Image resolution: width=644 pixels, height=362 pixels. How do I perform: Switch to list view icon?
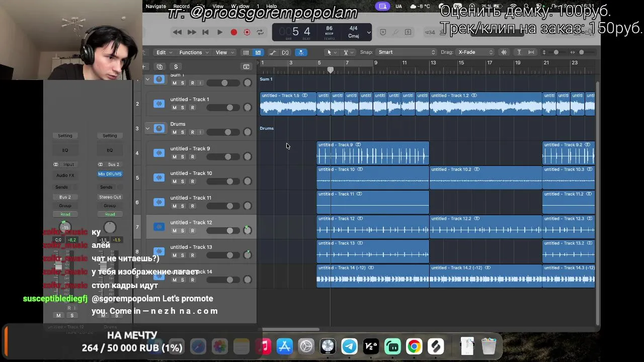coord(258,52)
